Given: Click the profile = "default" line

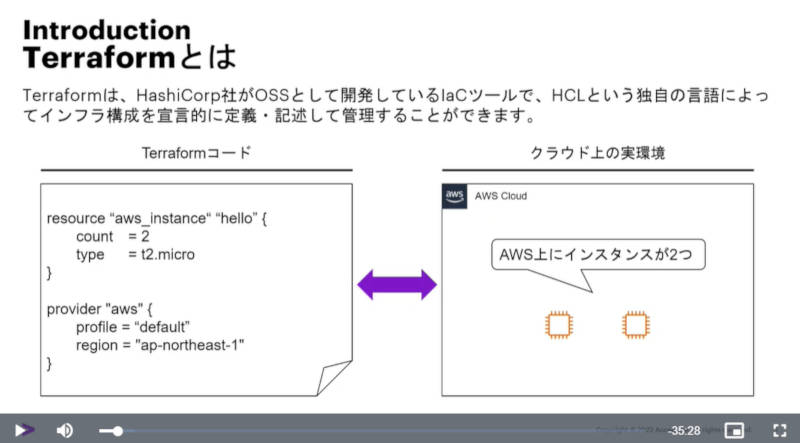Looking at the screenshot, I should pos(133,327).
